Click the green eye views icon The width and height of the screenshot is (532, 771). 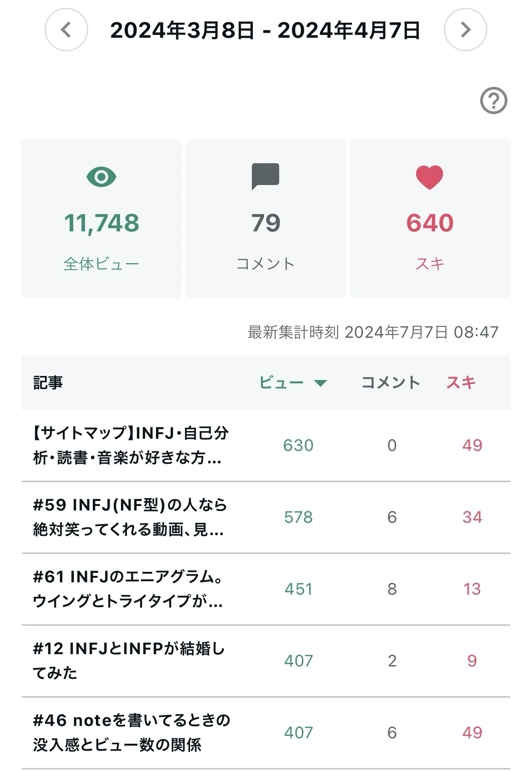[x=101, y=176]
